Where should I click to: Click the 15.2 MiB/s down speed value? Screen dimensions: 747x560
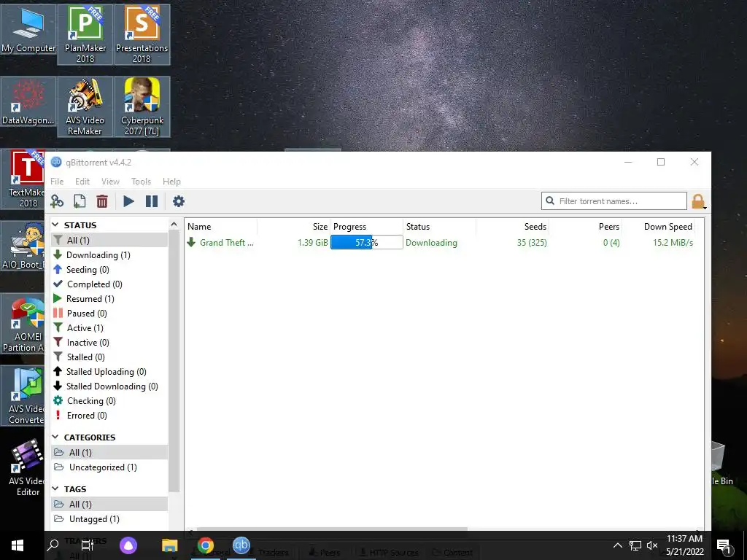673,242
